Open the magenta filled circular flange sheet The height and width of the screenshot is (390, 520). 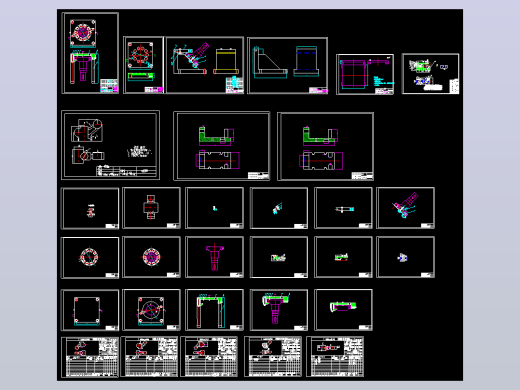[x=151, y=257]
